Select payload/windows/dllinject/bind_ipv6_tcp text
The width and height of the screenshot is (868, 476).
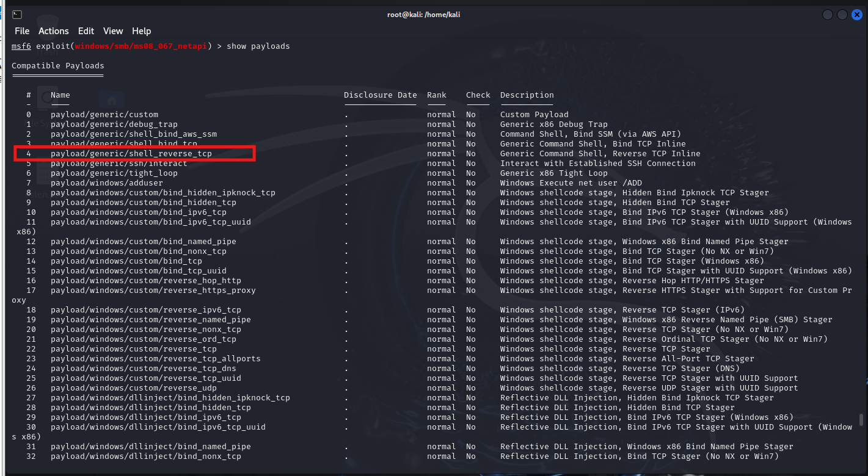146,417
